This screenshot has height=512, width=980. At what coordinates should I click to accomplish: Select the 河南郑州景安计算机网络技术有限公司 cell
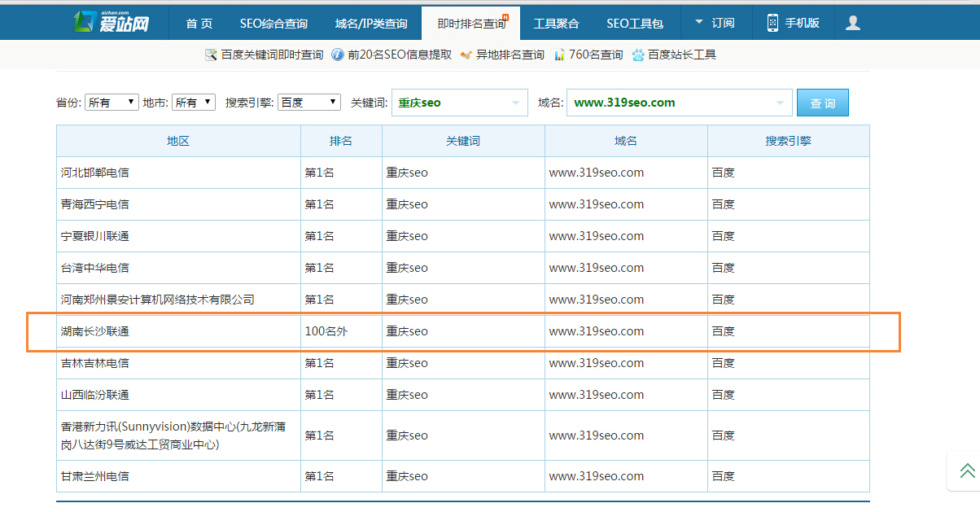click(178, 300)
